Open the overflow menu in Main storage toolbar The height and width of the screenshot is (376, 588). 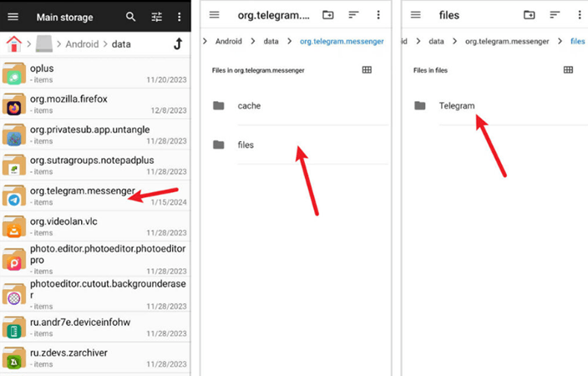coord(180,17)
